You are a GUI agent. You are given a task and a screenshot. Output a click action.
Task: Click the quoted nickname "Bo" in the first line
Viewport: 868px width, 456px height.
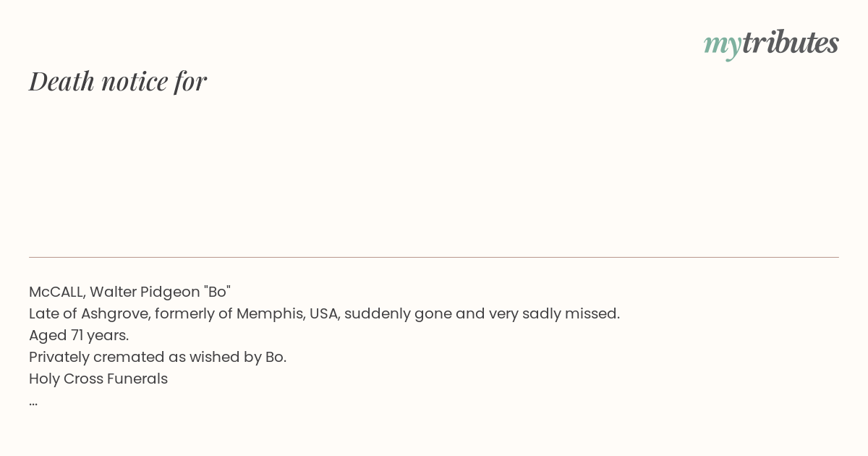218,292
